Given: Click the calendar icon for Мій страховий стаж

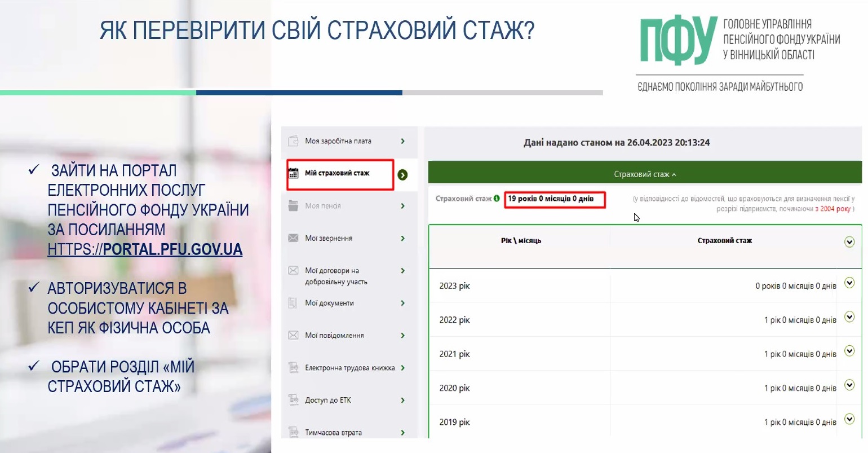Looking at the screenshot, I should [293, 173].
